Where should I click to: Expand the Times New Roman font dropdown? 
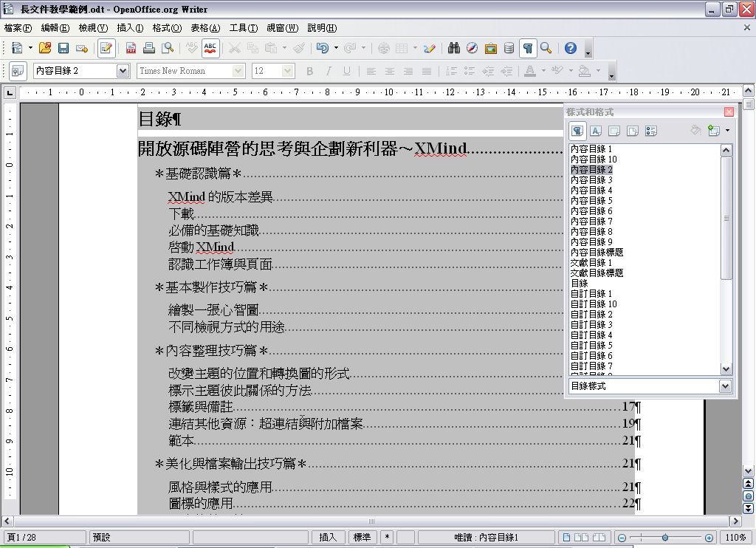coord(238,71)
